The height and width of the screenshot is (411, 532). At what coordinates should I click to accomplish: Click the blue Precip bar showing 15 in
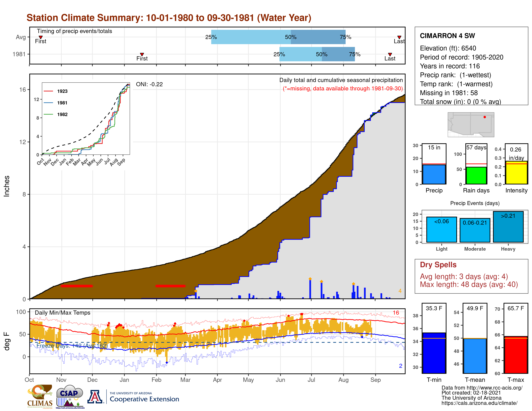point(434,174)
